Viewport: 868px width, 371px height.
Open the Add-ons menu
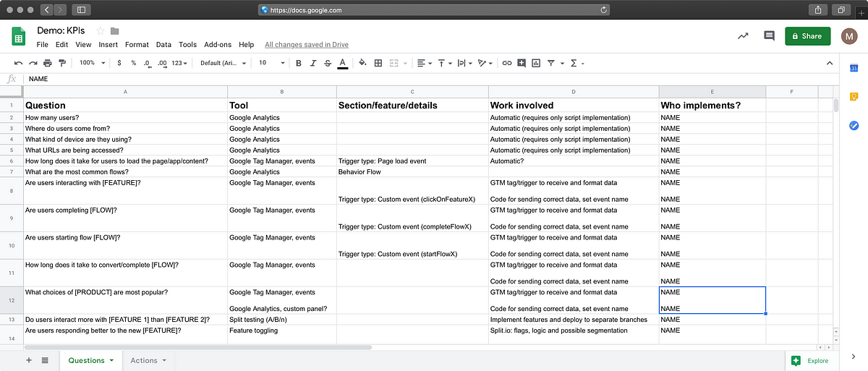218,45
